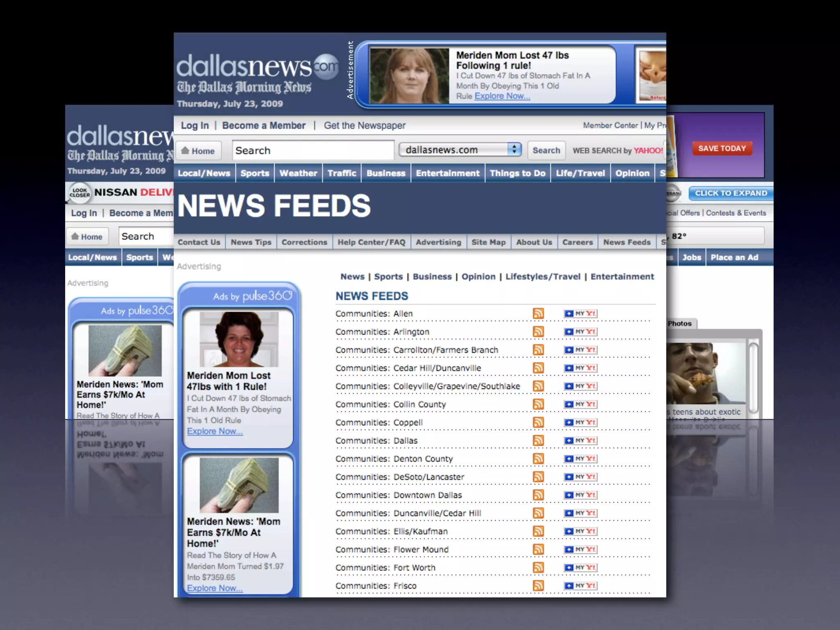Image resolution: width=840 pixels, height=630 pixels.
Task: Add Communities: Frisco to My Yahoo
Action: click(x=580, y=586)
